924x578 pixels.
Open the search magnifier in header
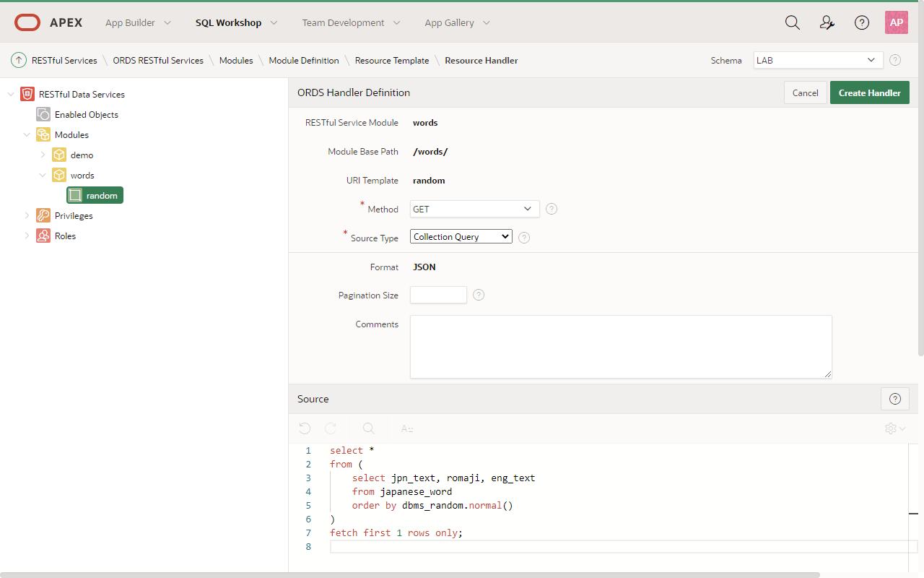[793, 22]
